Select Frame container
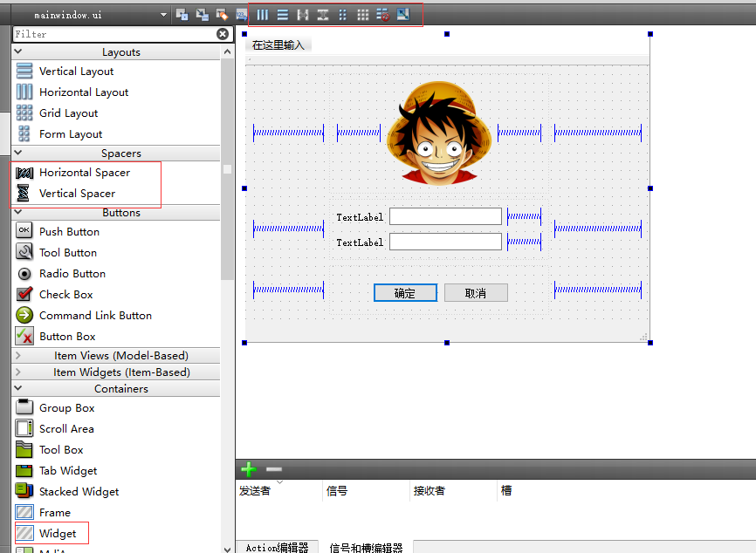 coord(44,512)
